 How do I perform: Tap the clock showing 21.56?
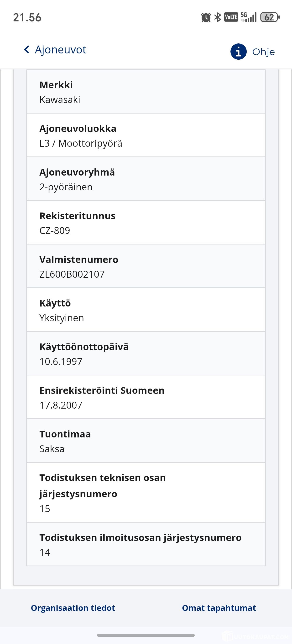pyautogui.click(x=27, y=17)
